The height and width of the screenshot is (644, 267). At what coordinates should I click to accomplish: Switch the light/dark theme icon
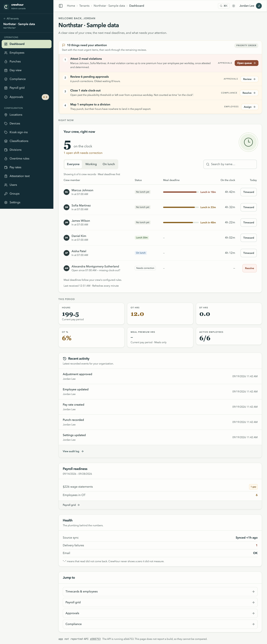click(234, 6)
